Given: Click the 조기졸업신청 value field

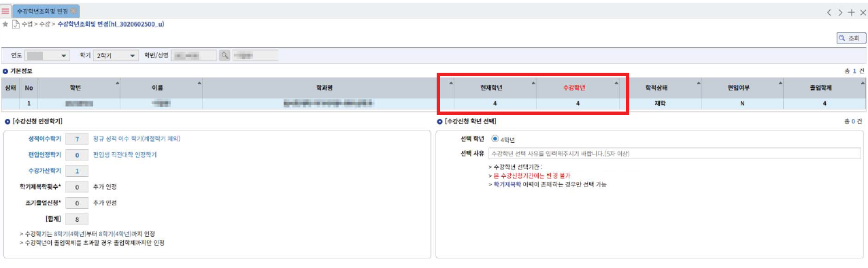Looking at the screenshot, I should [x=78, y=203].
